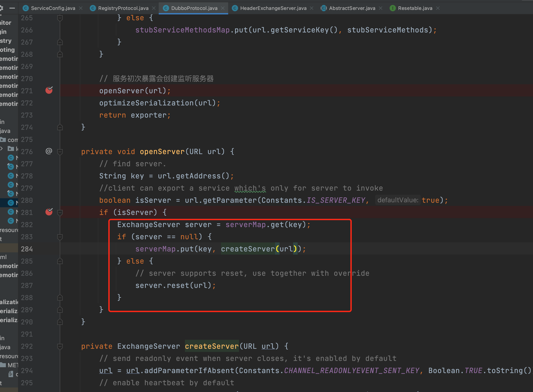This screenshot has width=533, height=392.
Task: Close the DubboProtocol.java tab
Action: [223, 8]
